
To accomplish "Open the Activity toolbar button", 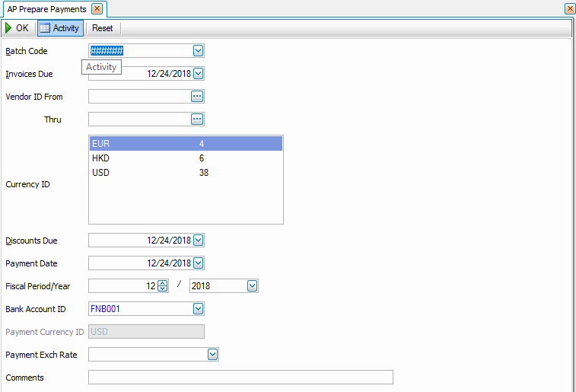I will pos(60,28).
